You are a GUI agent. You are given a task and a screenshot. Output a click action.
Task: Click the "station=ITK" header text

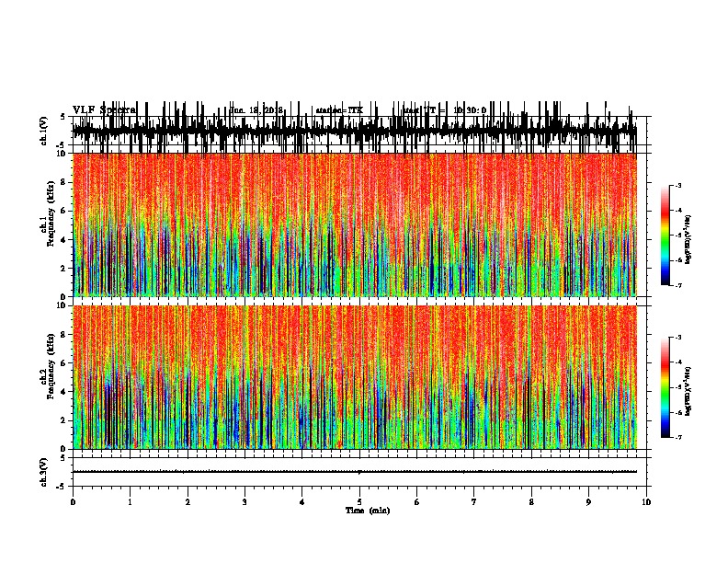339,110
